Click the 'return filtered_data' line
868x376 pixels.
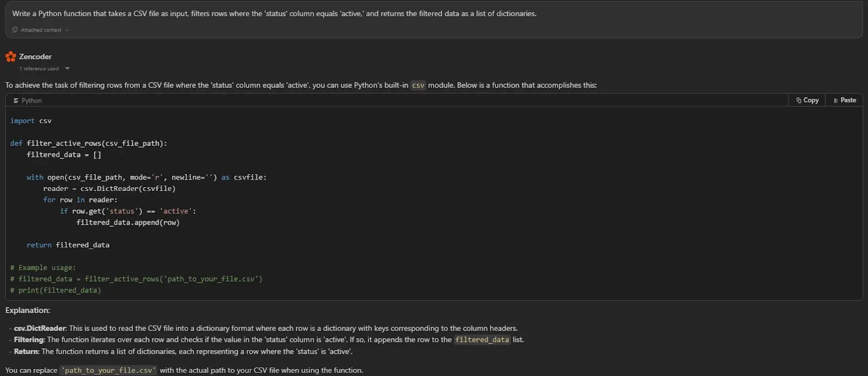tap(68, 245)
